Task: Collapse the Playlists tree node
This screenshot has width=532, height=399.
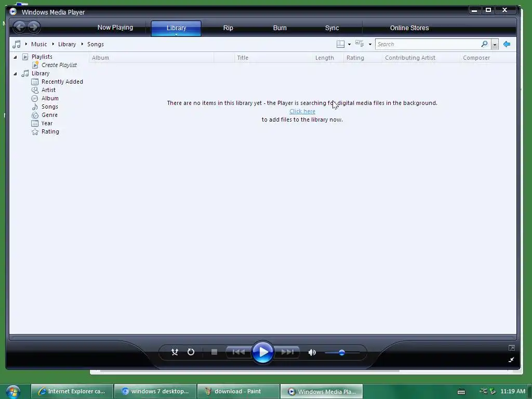Action: point(15,57)
